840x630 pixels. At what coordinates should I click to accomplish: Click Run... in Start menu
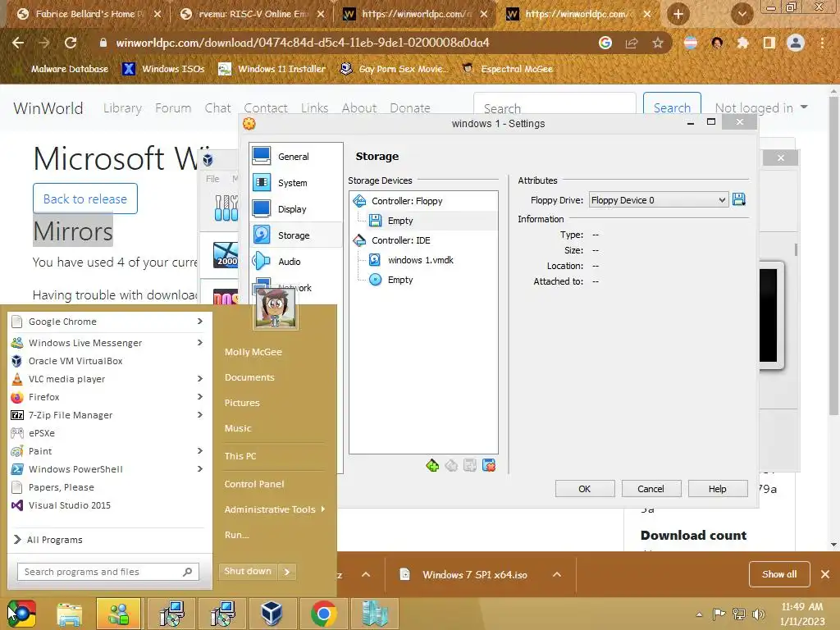(237, 535)
